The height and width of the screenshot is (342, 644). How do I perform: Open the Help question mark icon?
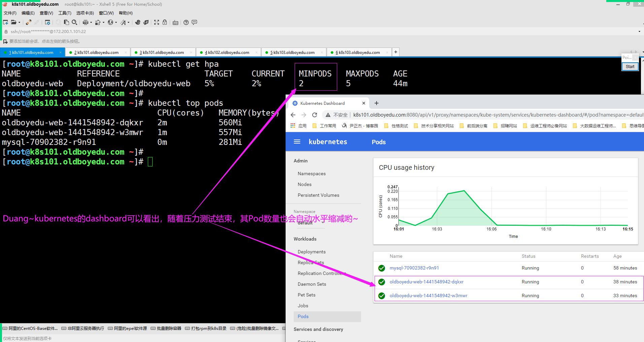click(186, 22)
